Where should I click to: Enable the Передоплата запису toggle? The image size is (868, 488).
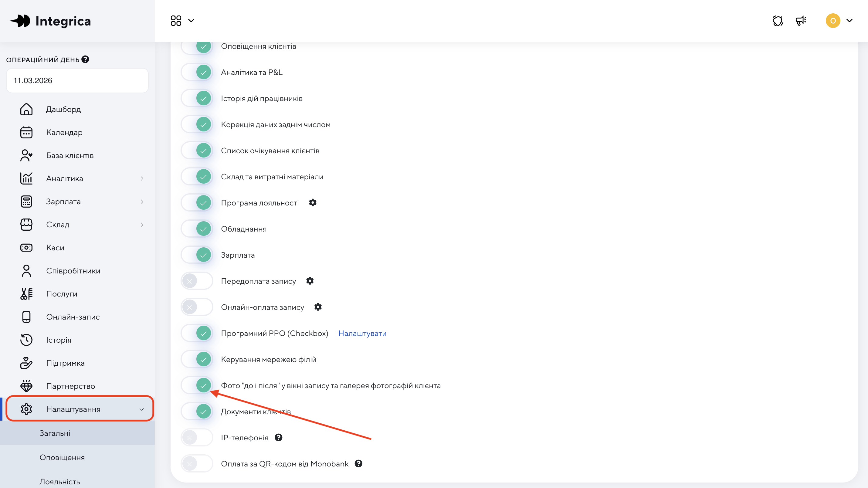click(x=197, y=281)
